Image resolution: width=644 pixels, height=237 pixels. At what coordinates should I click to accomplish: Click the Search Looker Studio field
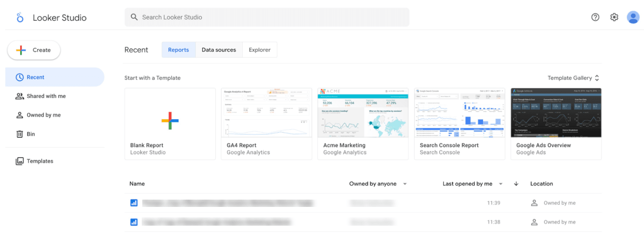pyautogui.click(x=267, y=17)
